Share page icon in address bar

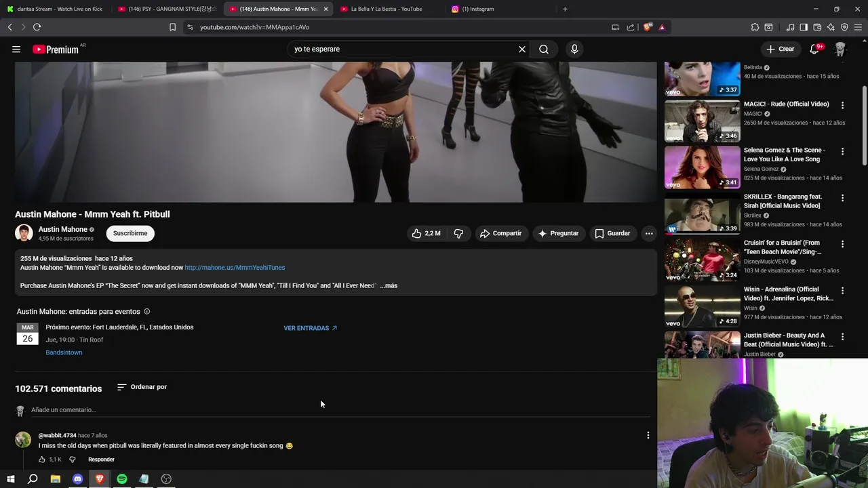(x=631, y=27)
